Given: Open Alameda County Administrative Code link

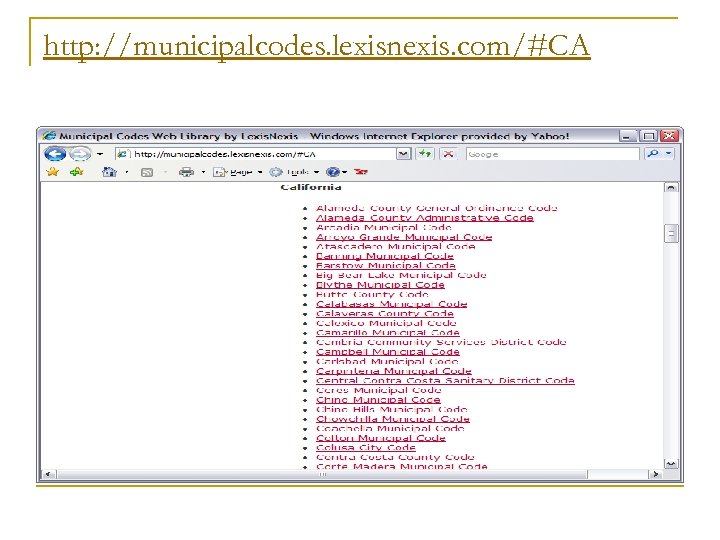Looking at the screenshot, I should click(x=425, y=218).
